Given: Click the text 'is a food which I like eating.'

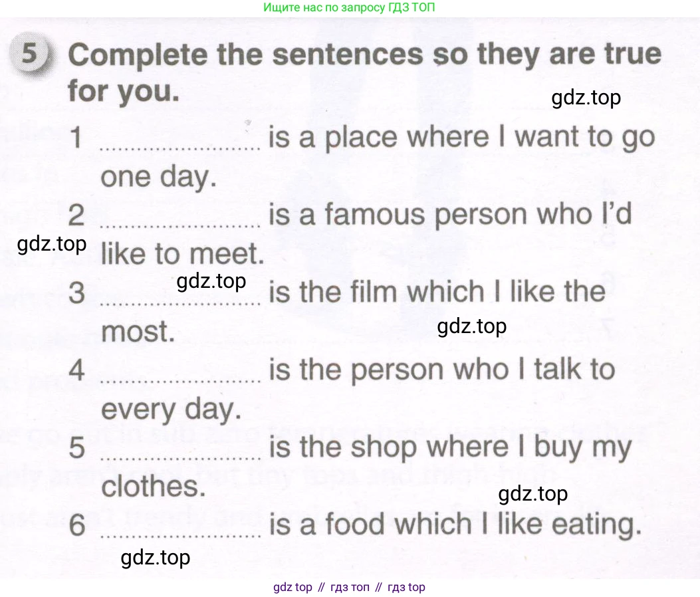Looking at the screenshot, I should 455,525.
